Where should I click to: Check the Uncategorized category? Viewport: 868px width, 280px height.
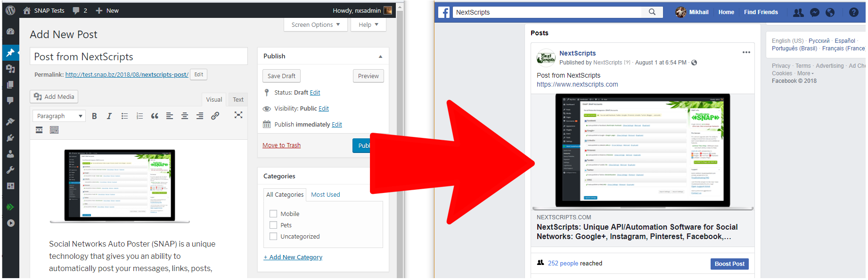(x=273, y=236)
